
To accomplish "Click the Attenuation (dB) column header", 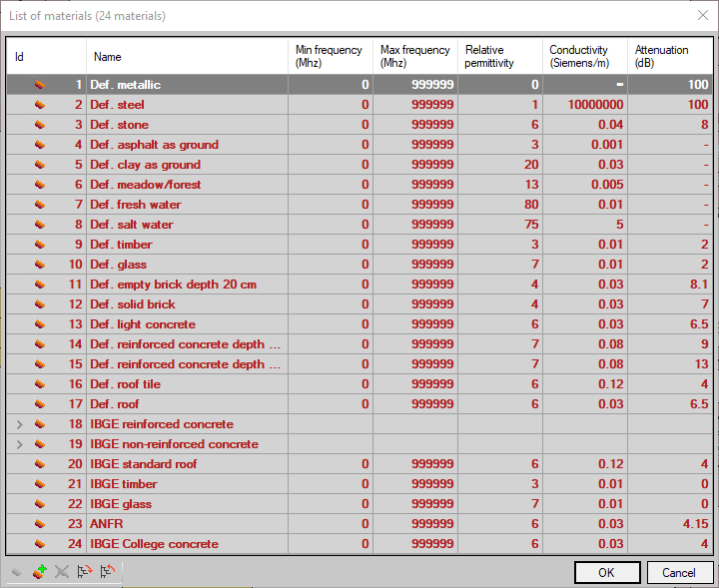I will [x=670, y=56].
